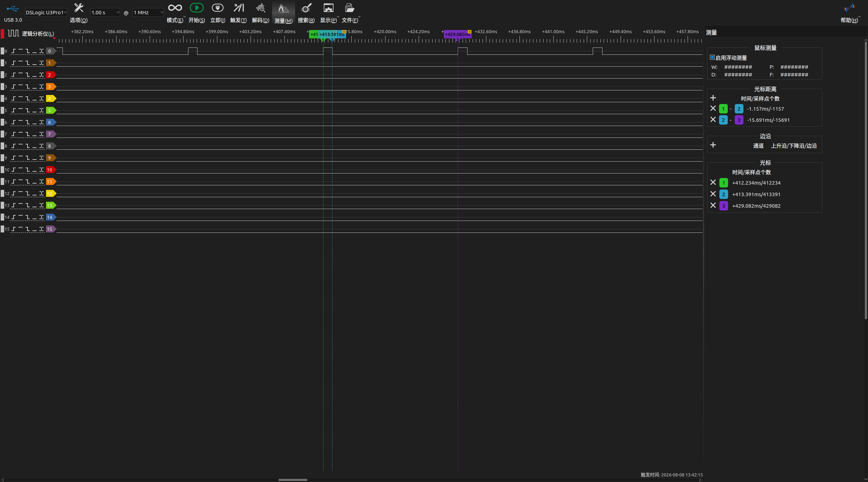Open the 选项(O) options wrench icon

pyautogui.click(x=78, y=8)
